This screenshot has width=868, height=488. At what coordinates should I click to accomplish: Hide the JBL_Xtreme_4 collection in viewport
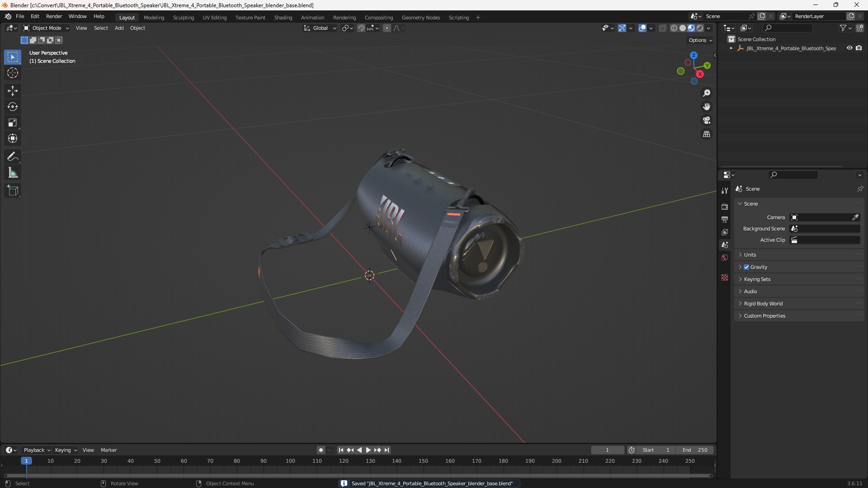point(849,48)
